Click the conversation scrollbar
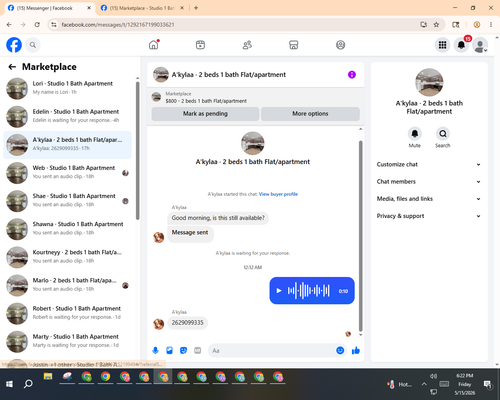Image resolution: width=500 pixels, height=400 pixels. [360, 236]
